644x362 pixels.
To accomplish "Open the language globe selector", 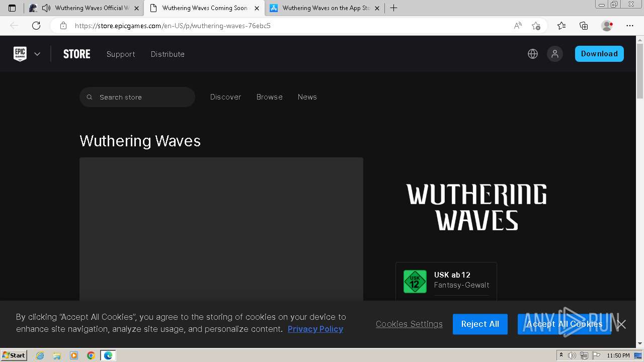I will 533,54.
